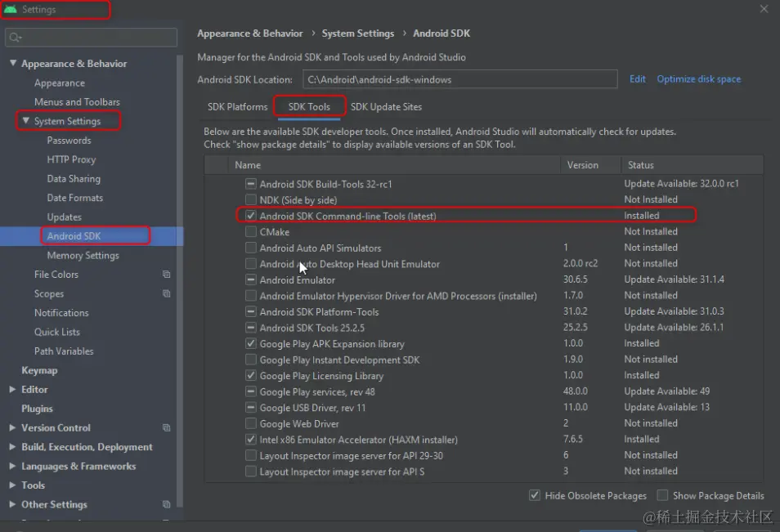Open Path Variables settings
This screenshot has width=780, height=532.
tap(64, 351)
